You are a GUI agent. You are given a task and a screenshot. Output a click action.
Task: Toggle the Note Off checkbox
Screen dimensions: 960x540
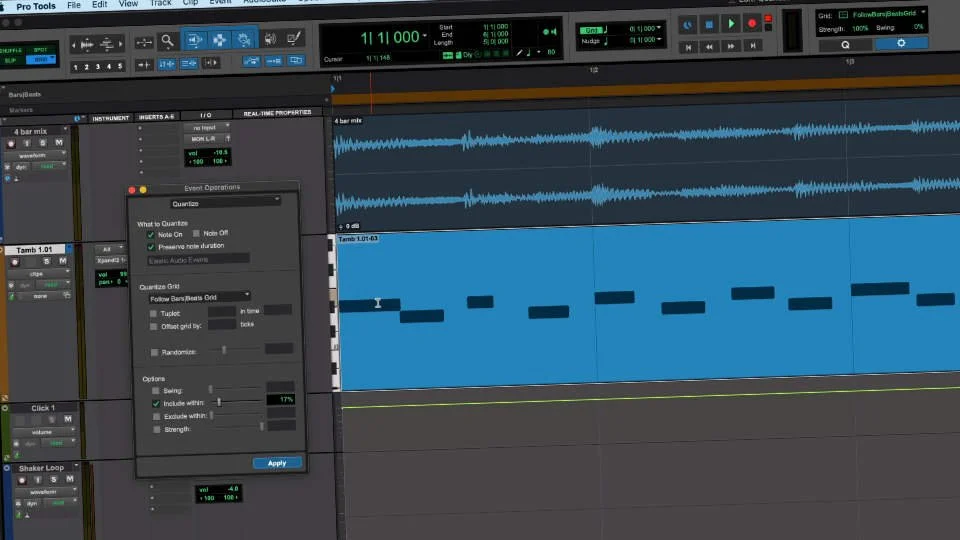pyautogui.click(x=196, y=233)
